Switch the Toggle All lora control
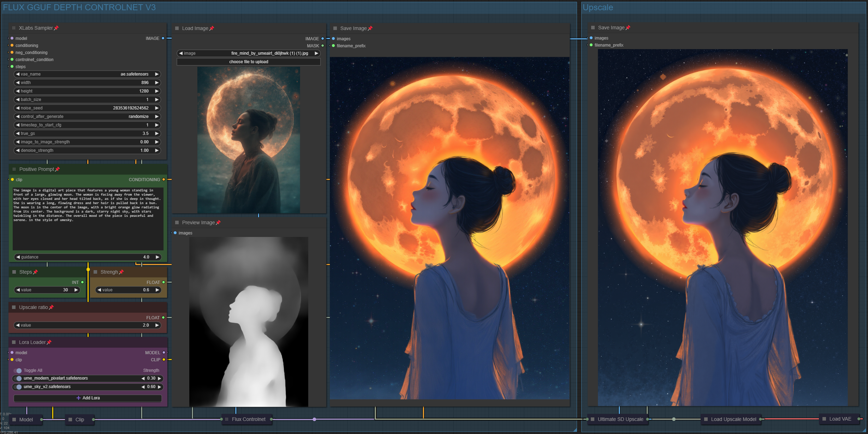868x434 pixels. [18, 370]
